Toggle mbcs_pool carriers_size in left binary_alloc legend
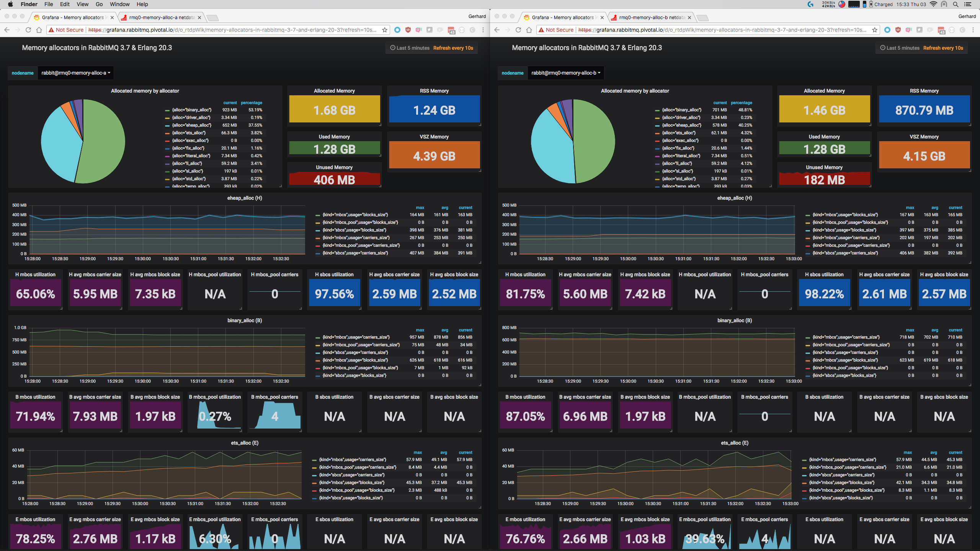The height and width of the screenshot is (551, 980). pyautogui.click(x=361, y=345)
